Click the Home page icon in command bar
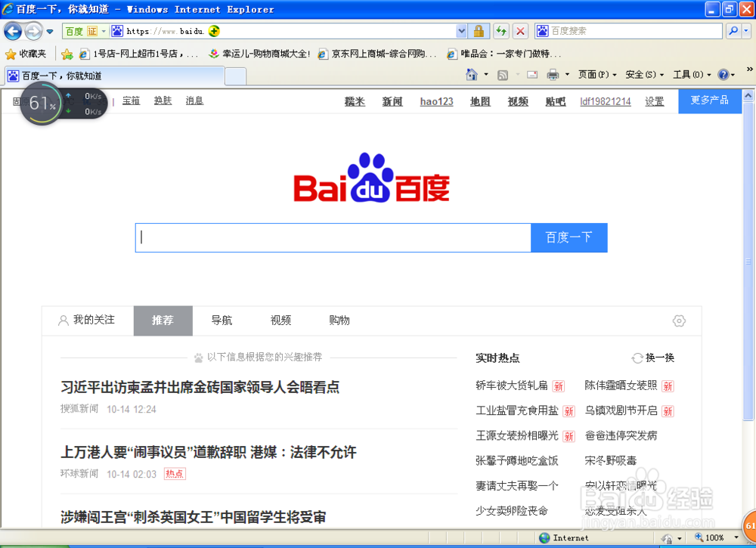 pos(472,75)
